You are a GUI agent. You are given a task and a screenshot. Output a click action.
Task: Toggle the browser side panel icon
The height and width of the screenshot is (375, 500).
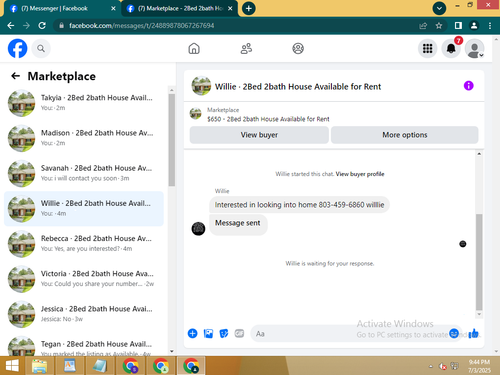tap(458, 26)
